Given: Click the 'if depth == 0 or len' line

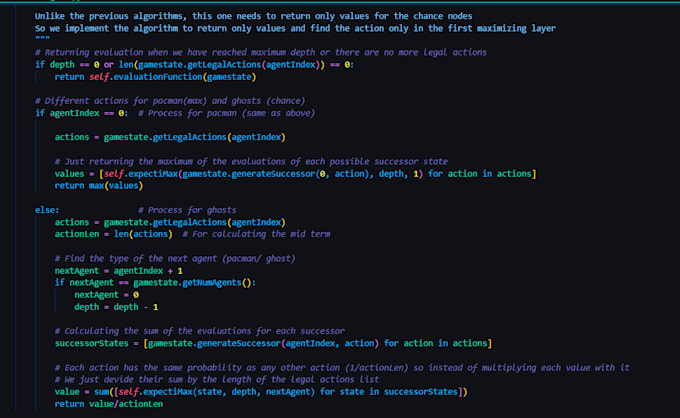Looking at the screenshot, I should point(194,65).
